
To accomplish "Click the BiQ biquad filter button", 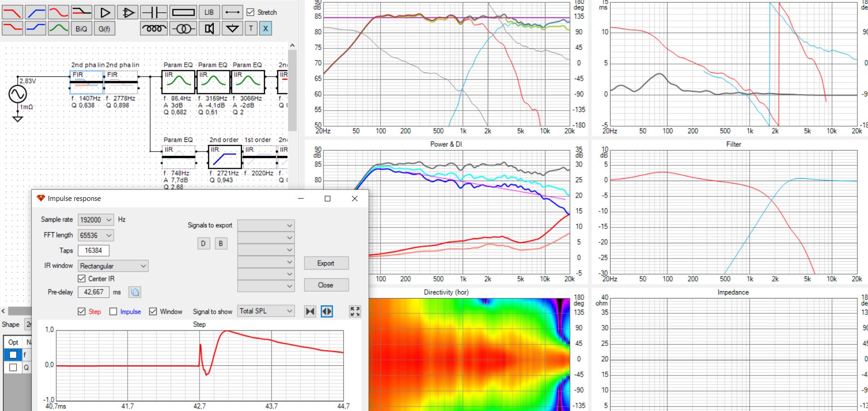I will pos(81,29).
